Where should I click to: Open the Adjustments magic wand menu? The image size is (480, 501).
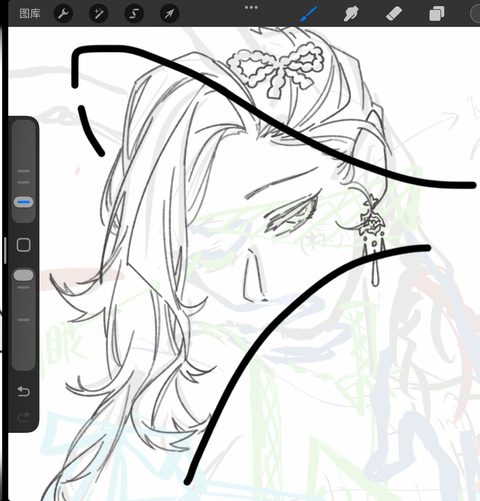[x=99, y=14]
